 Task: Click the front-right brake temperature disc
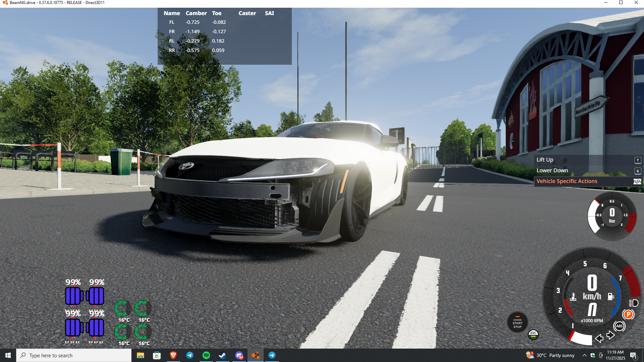[x=143, y=308]
